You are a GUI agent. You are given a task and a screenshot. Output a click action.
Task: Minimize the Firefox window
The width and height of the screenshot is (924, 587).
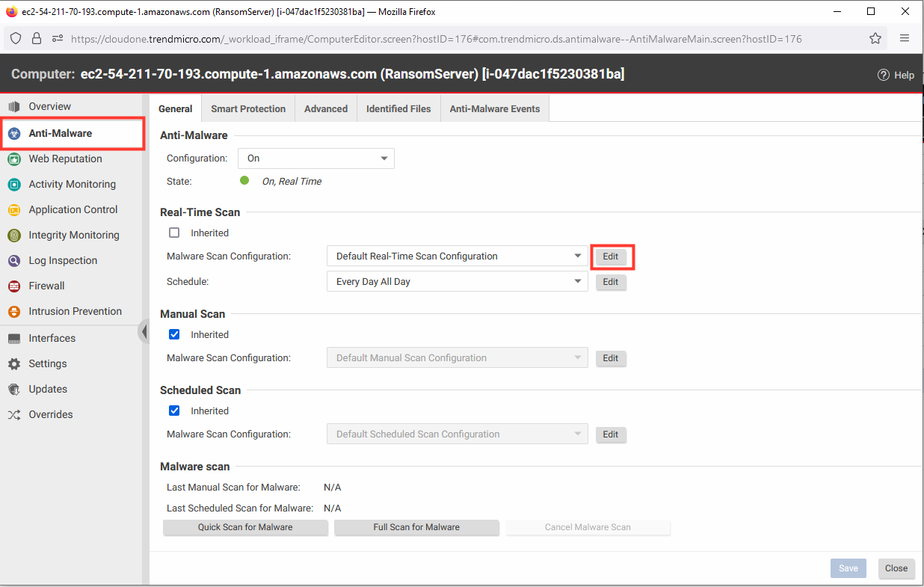point(837,11)
